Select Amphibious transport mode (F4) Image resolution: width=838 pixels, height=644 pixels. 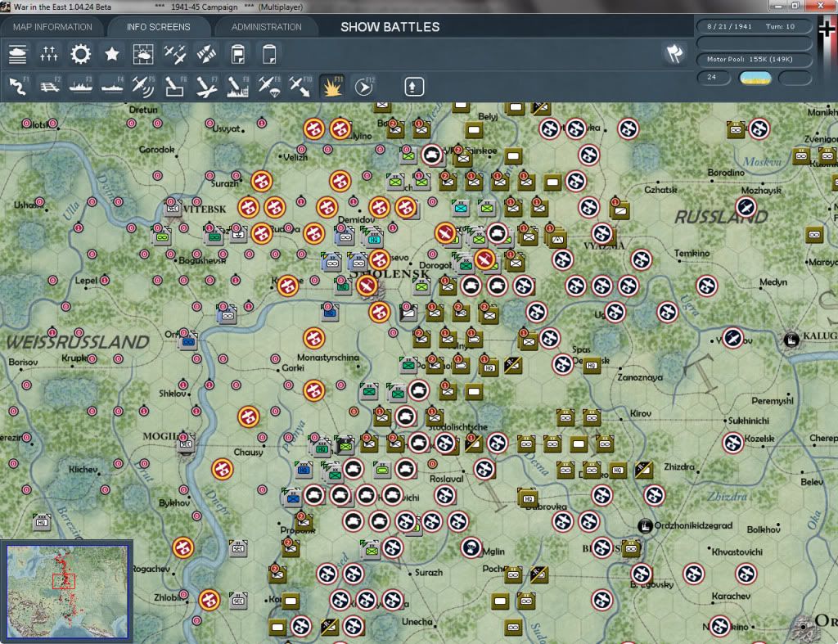point(112,87)
